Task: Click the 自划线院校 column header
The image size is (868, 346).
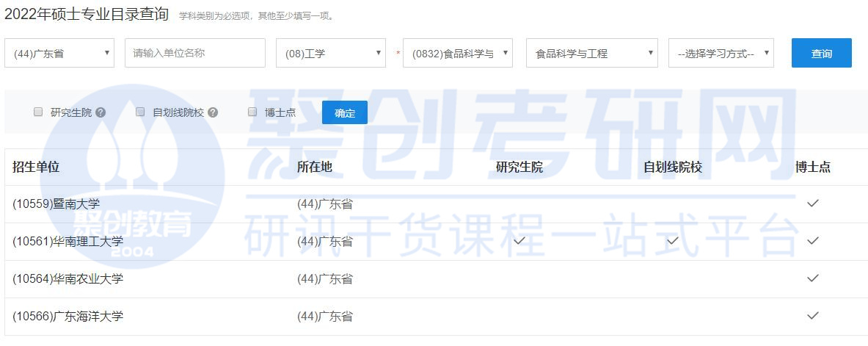Action: [673, 167]
